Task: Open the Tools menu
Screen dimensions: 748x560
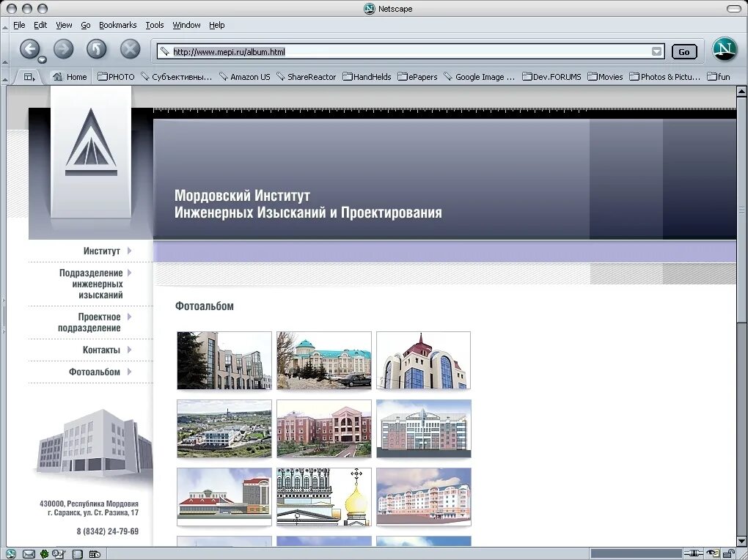Action: pyautogui.click(x=154, y=24)
